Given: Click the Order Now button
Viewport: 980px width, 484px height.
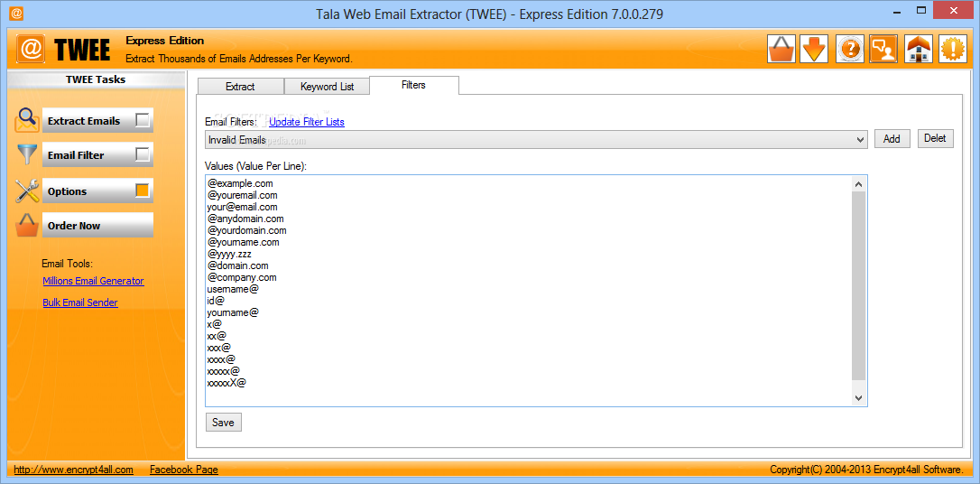Looking at the screenshot, I should point(97,226).
